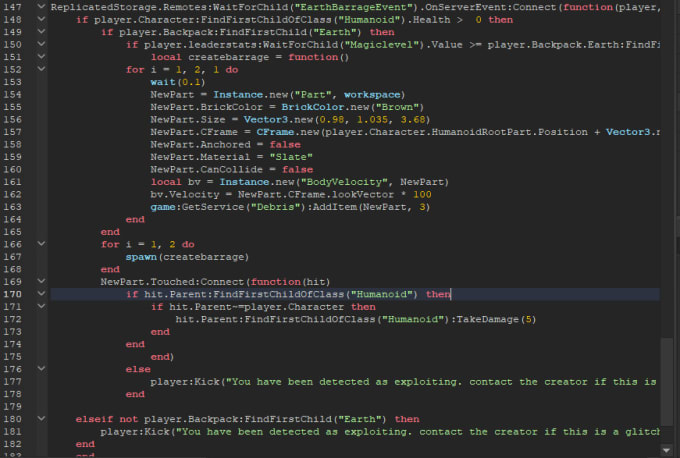Screen dimensions: 680x458
Task: Click line number 163 in the gutter
Action: click(x=13, y=207)
